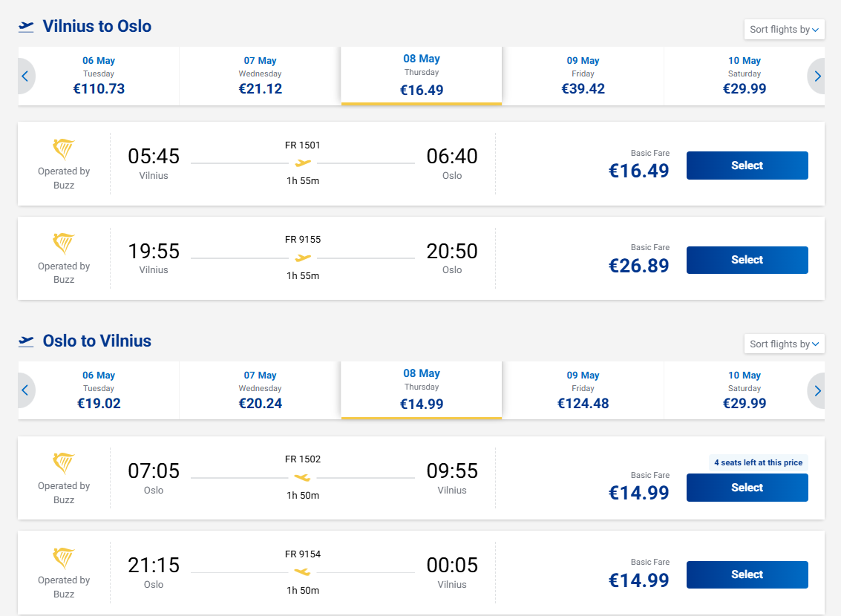
Task: Select the 19:55 Vilnius flight for €26.89
Action: [747, 260]
